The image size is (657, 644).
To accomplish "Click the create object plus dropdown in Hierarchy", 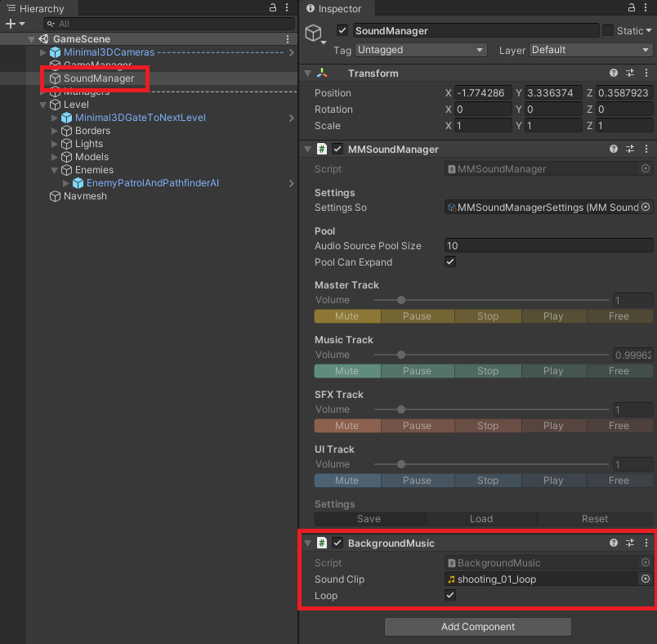I will tap(15, 24).
